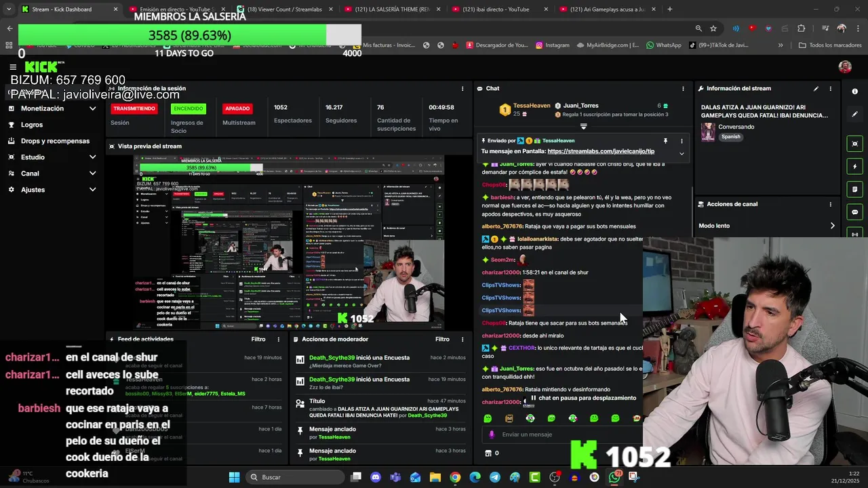The width and height of the screenshot is (868, 488).
Task: Expand the Estudio sidebar section
Action: click(53, 157)
